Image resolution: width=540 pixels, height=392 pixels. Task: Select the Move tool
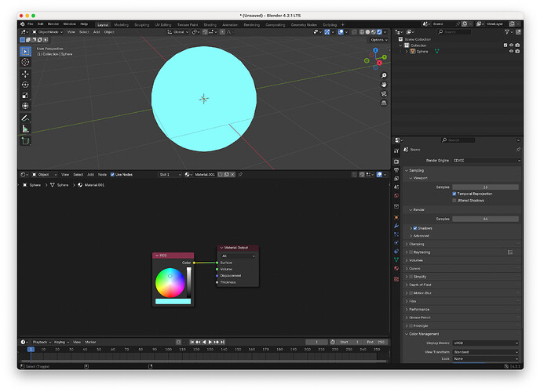click(x=25, y=74)
